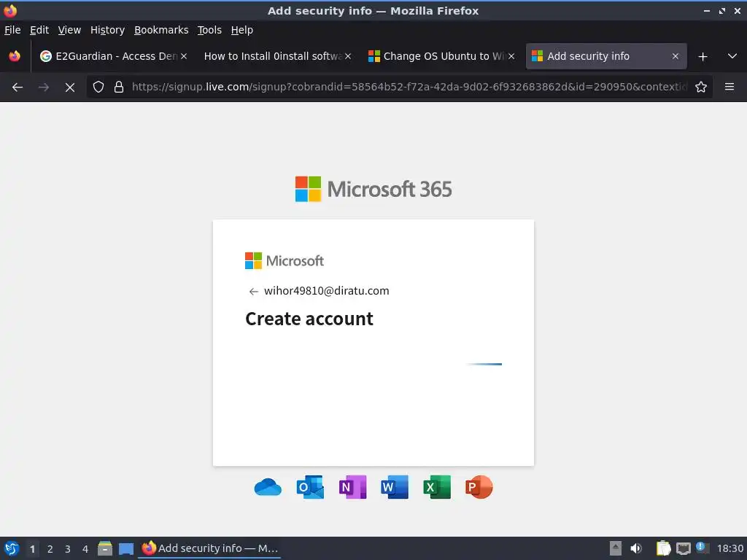List all tabs dropdown arrow
The height and width of the screenshot is (560, 747).
tap(732, 56)
